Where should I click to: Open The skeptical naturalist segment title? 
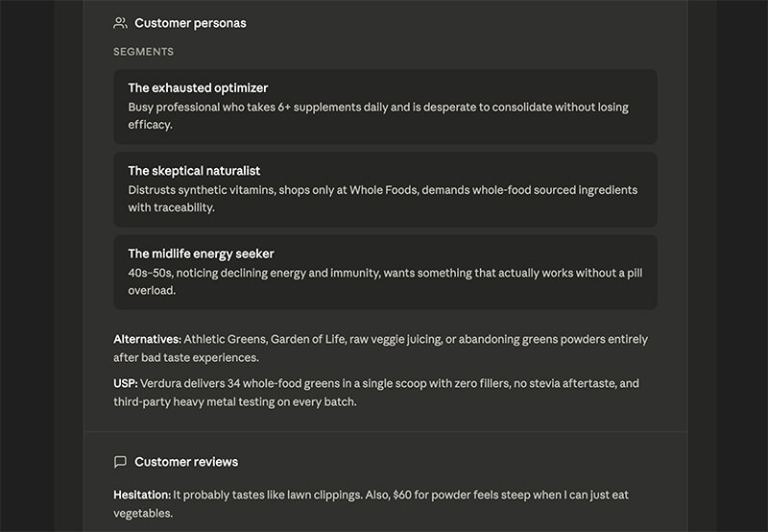[194, 171]
